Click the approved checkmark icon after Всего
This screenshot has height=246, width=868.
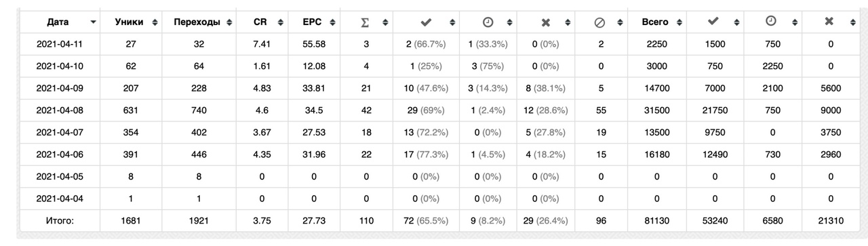[x=713, y=22]
